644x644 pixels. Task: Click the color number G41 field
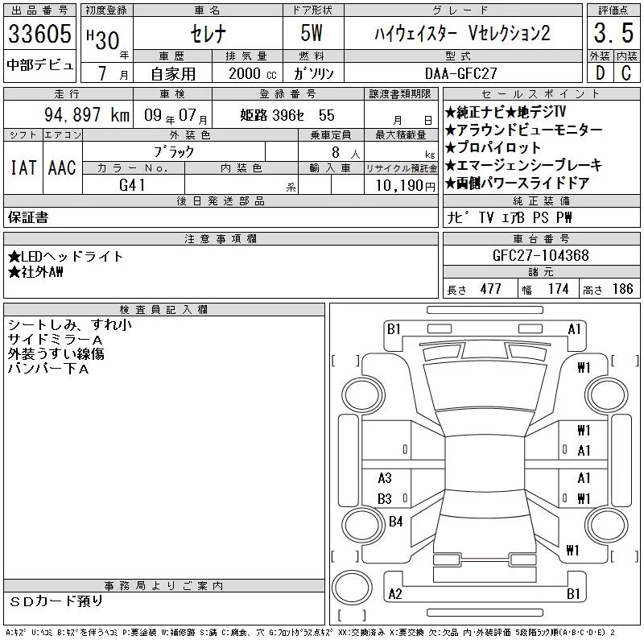pos(134,185)
